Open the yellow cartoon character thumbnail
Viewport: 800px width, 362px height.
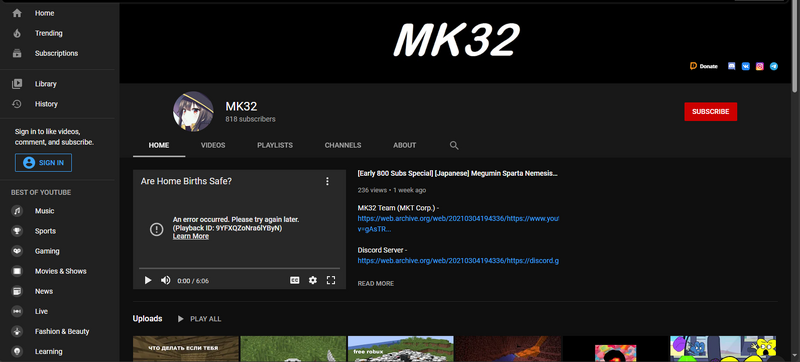coord(723,349)
